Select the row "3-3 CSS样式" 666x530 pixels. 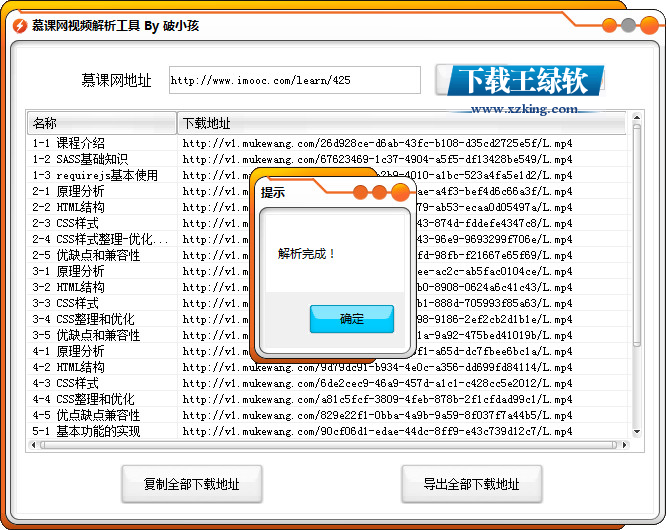pos(327,303)
